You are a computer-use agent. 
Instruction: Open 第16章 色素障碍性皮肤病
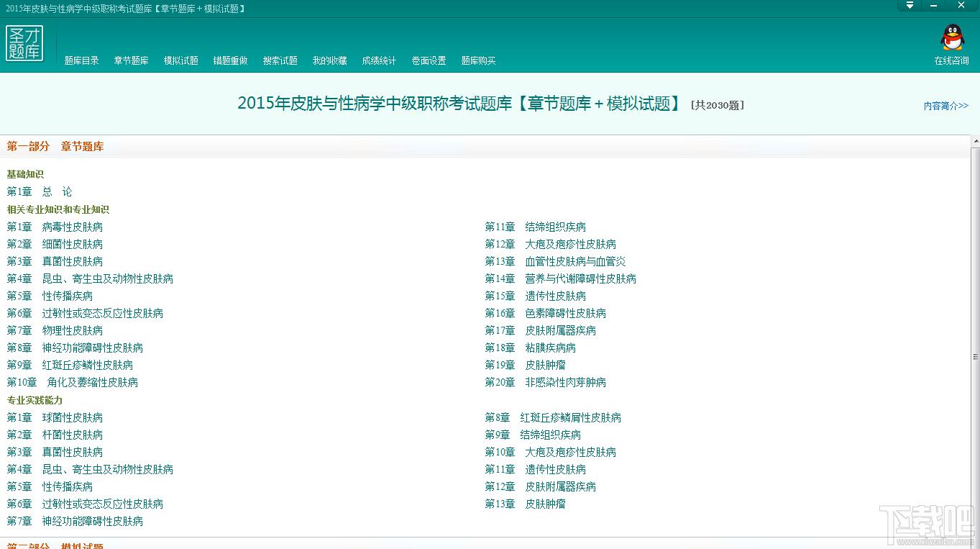tap(546, 314)
